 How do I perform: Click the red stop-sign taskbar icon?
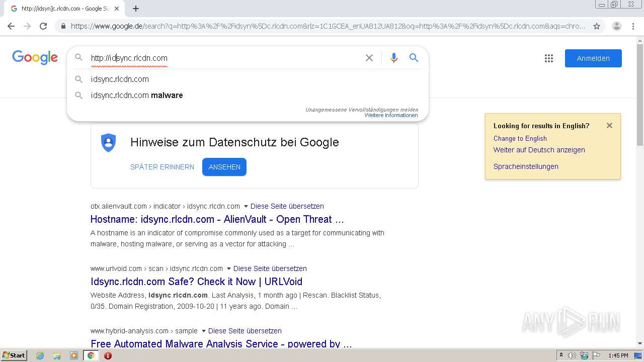click(x=108, y=355)
